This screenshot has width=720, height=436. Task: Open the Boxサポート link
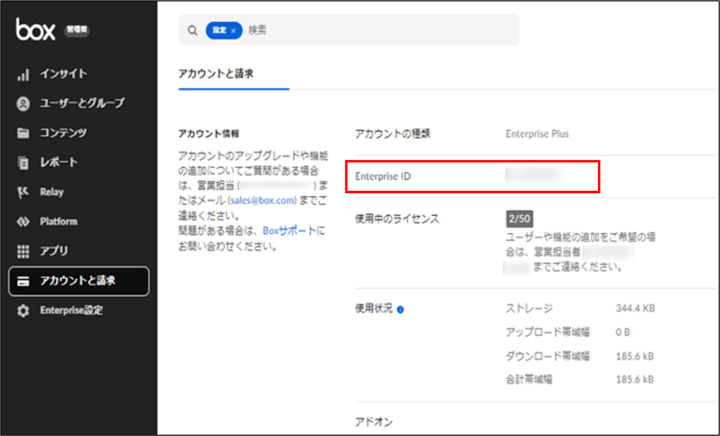(289, 230)
